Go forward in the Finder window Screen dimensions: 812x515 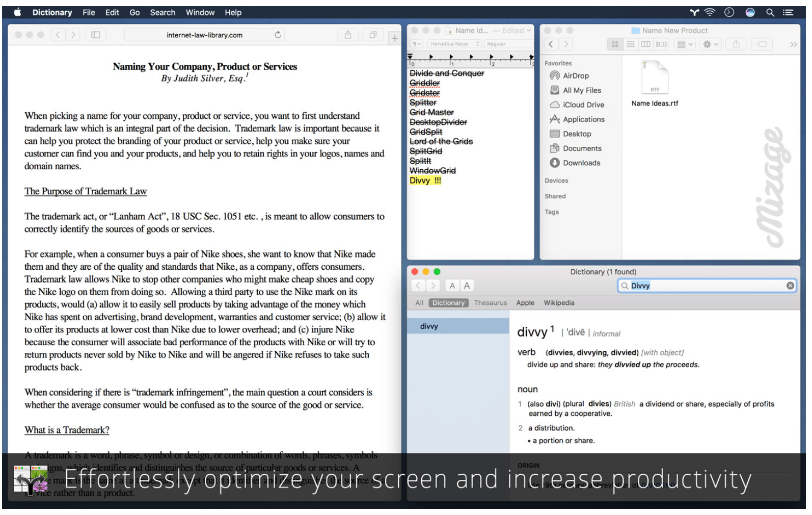[x=566, y=44]
